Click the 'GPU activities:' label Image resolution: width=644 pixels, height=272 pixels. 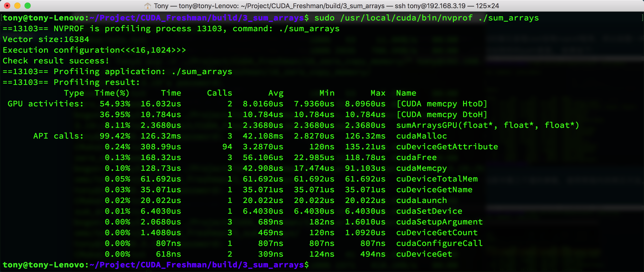pyautogui.click(x=45, y=104)
